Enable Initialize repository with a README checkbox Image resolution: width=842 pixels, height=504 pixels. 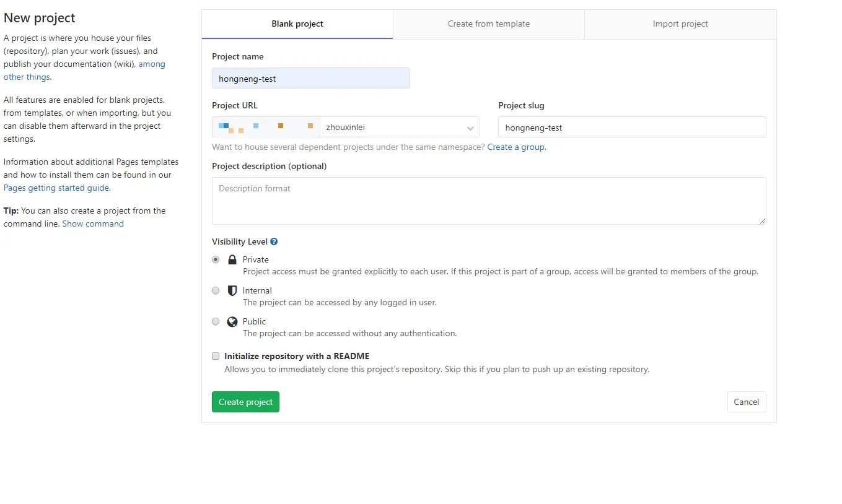216,356
